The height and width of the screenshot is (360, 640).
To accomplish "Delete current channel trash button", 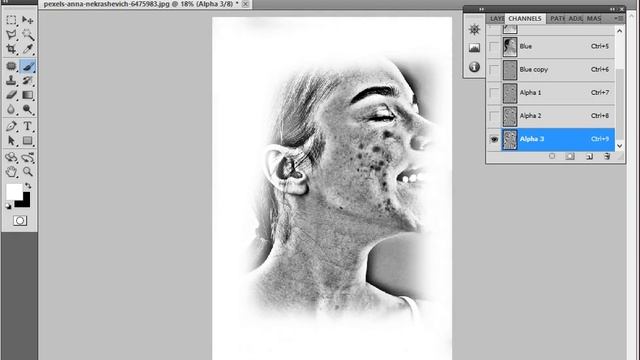I will pyautogui.click(x=607, y=156).
